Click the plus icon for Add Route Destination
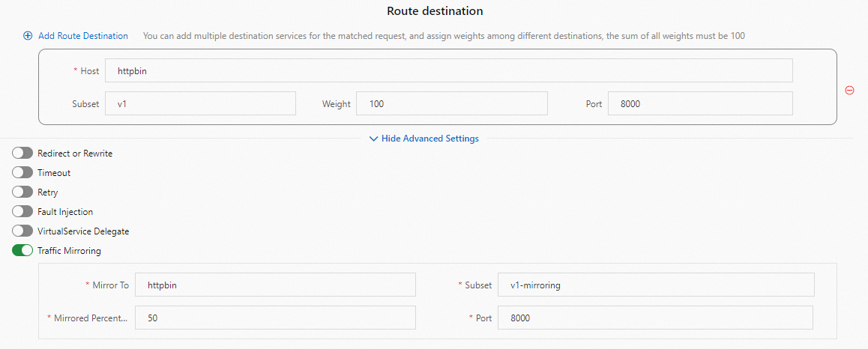 point(28,35)
